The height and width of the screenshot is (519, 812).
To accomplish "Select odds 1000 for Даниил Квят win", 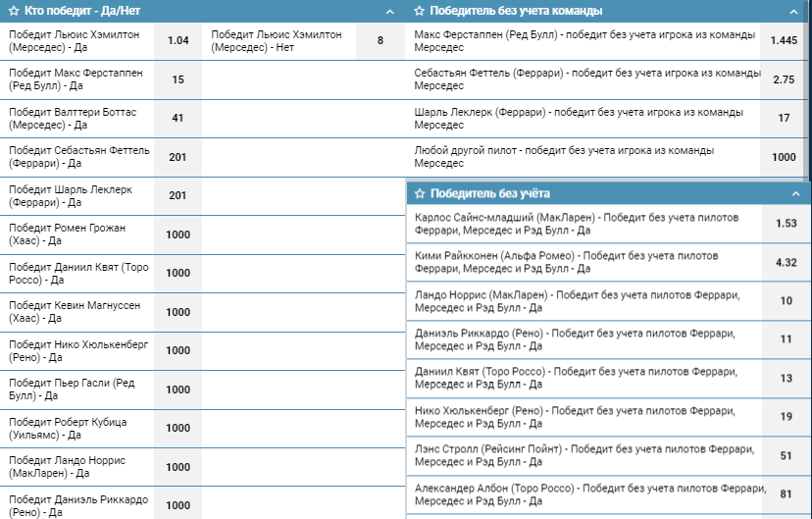I will 178,274.
